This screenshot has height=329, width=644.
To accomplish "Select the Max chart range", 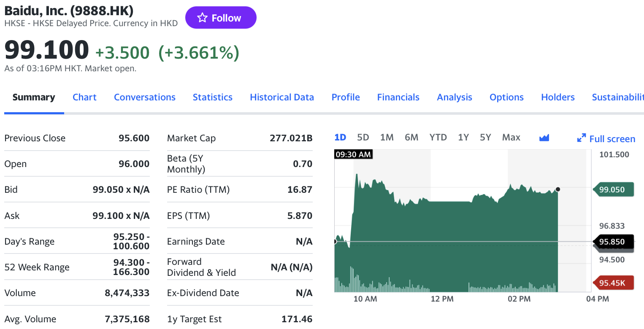I will pyautogui.click(x=511, y=138).
